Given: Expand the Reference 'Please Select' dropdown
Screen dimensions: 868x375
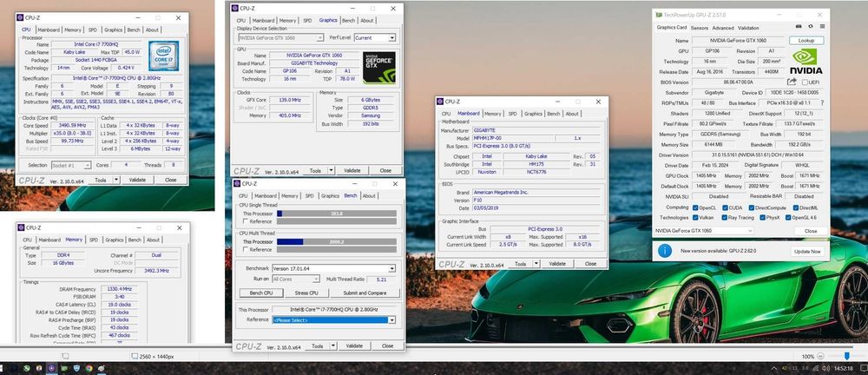Looking at the screenshot, I should click(391, 319).
